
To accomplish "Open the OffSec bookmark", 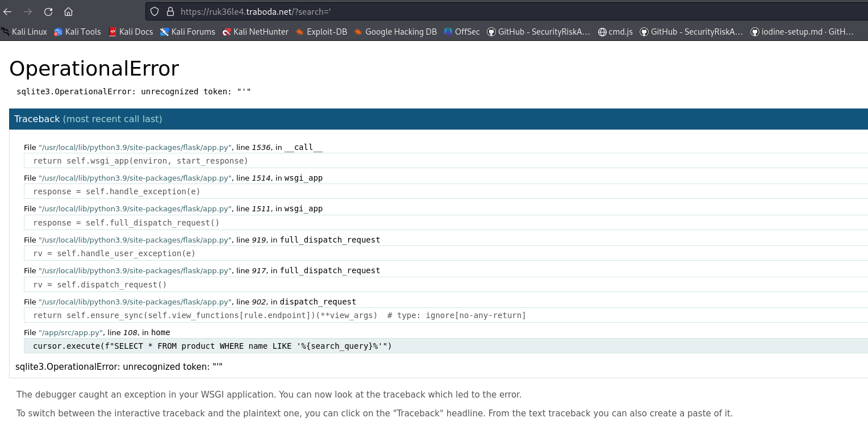I will [x=462, y=32].
